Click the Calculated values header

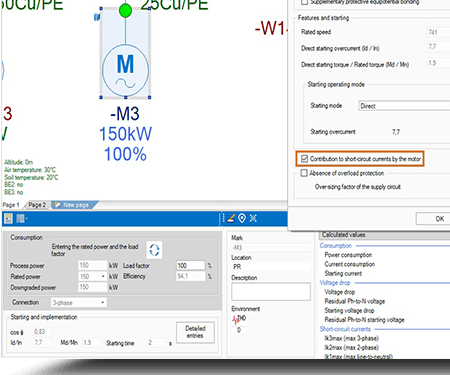(384, 235)
